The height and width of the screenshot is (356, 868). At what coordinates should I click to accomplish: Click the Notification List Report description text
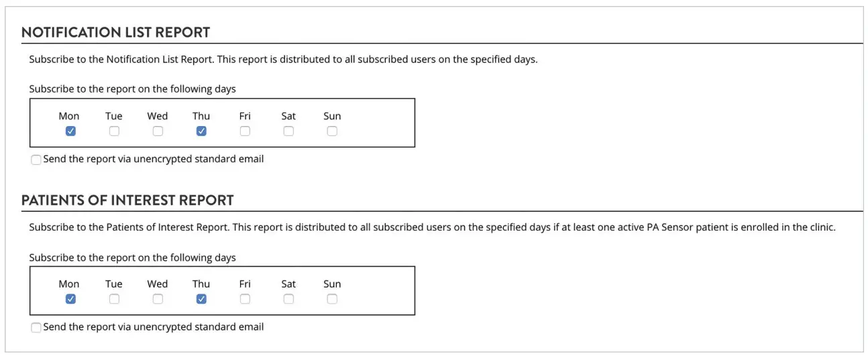click(x=283, y=59)
